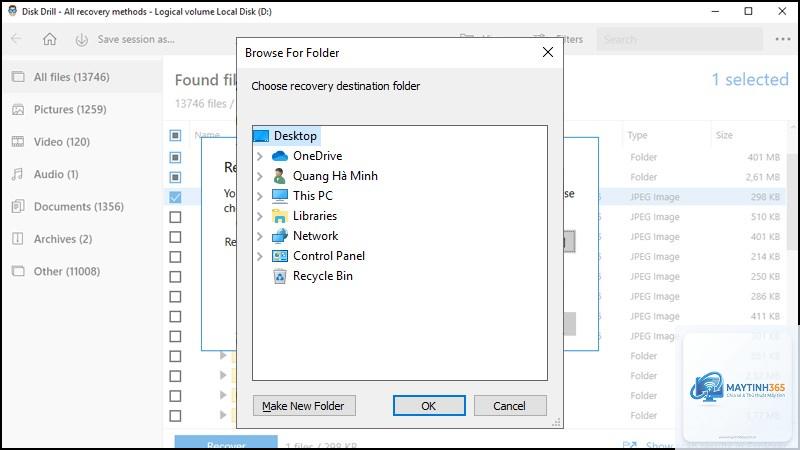Expand the Network tree node
The height and width of the screenshot is (450, 800).
pyautogui.click(x=260, y=236)
